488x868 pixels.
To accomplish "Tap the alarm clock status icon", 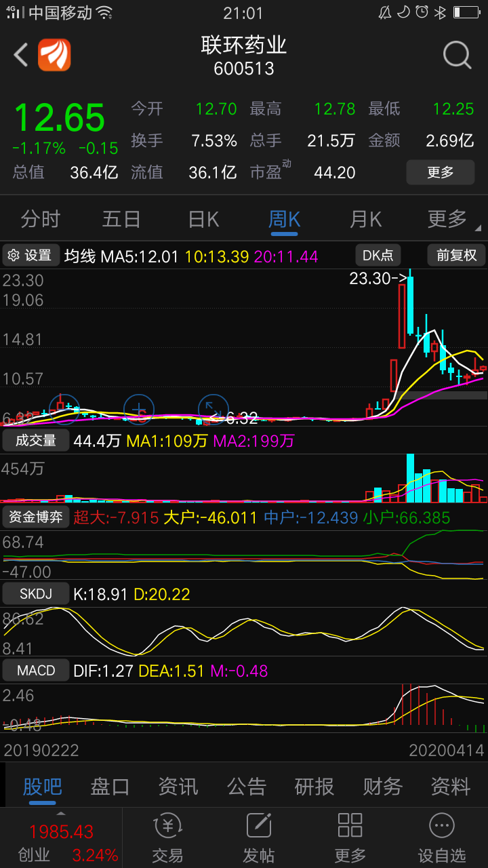I will tap(422, 12).
